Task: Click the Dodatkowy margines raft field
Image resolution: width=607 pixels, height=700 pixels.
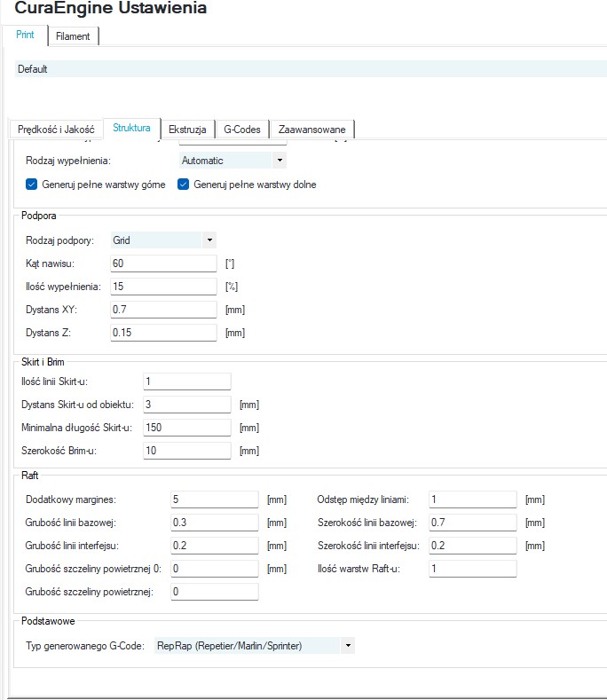Action: coord(215,499)
